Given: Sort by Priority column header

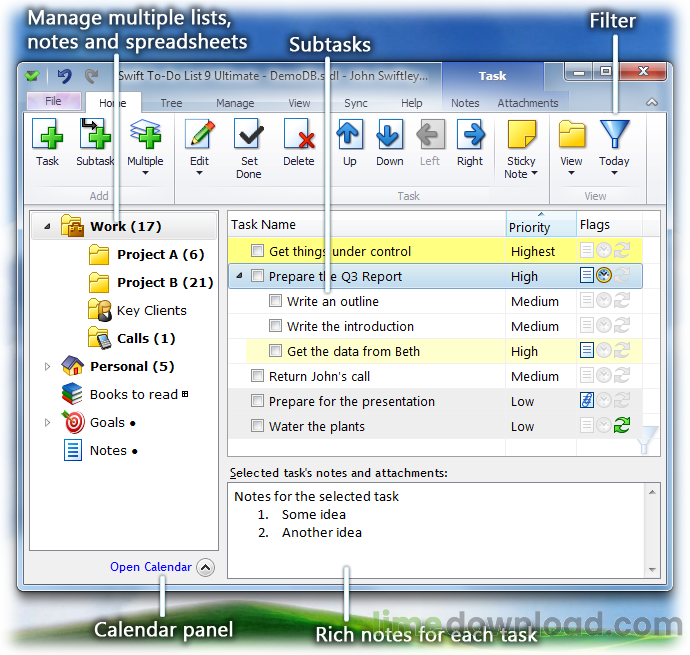Looking at the screenshot, I should point(541,224).
